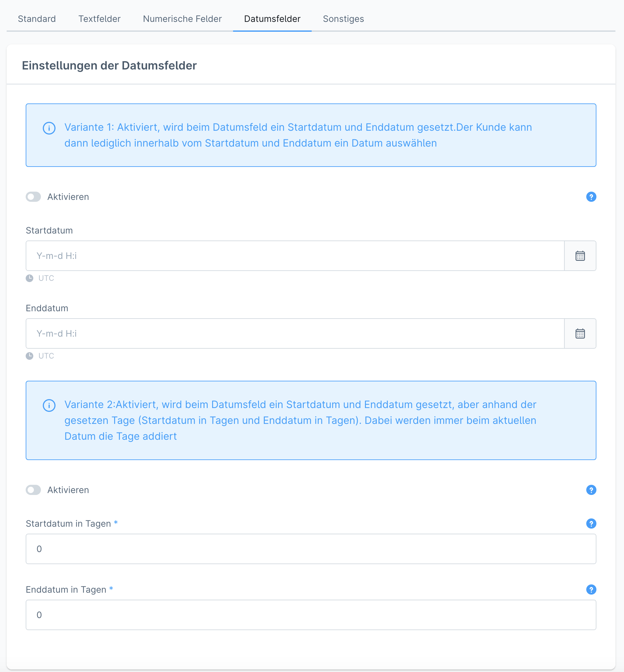
Task: Click help icon beside Variante 1 Aktivieren
Action: tap(591, 197)
